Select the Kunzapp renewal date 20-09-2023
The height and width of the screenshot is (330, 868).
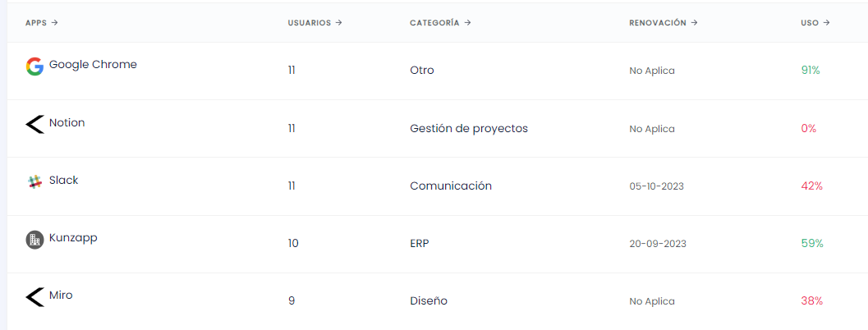tap(658, 244)
